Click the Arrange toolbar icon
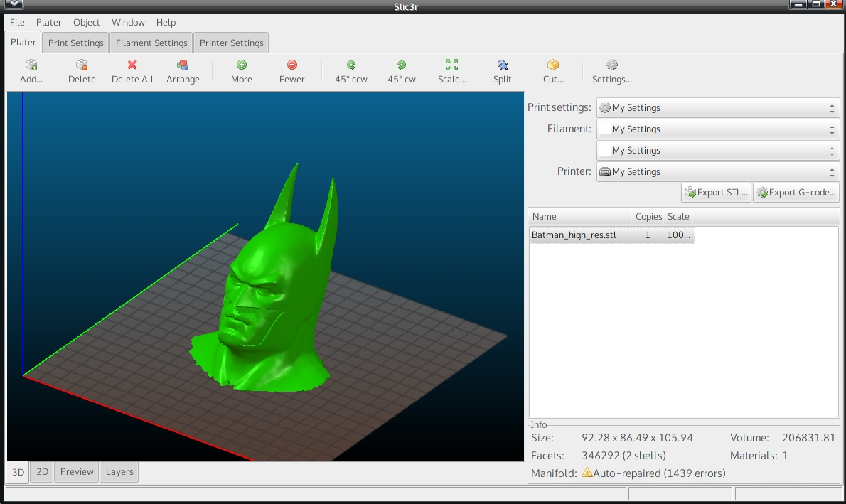This screenshot has width=846, height=504. 183,65
